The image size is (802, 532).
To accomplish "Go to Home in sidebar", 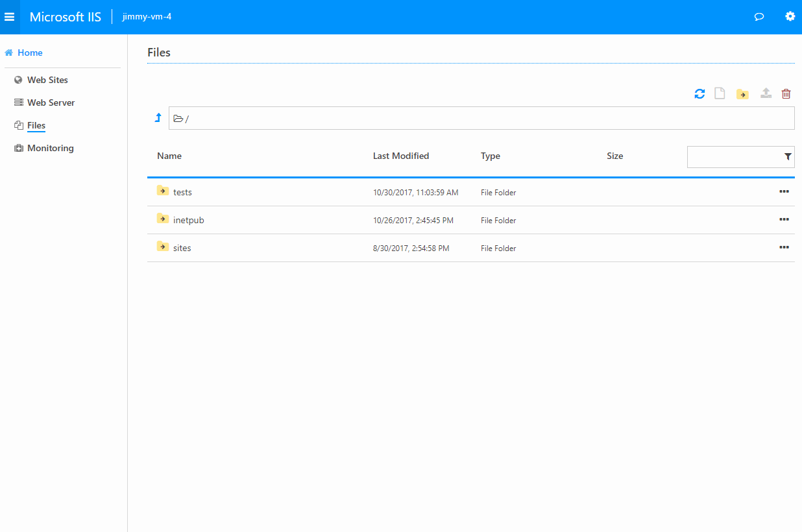I will (30, 53).
